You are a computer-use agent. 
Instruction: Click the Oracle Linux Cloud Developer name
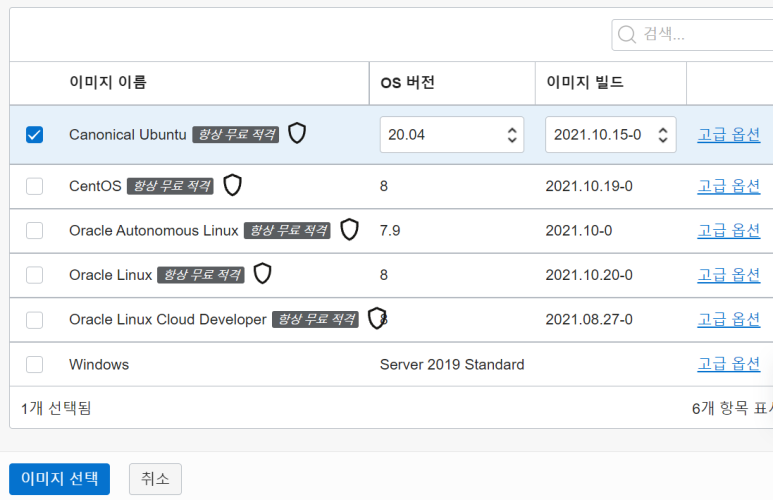[x=168, y=319]
